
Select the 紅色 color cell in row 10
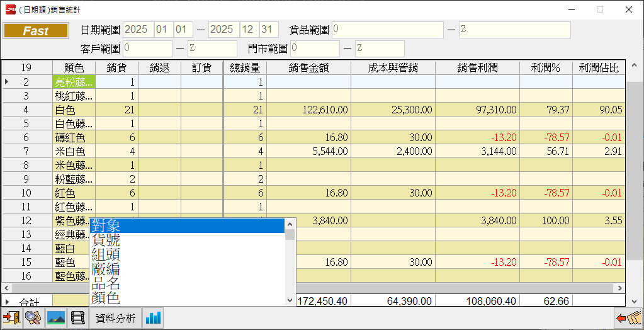click(x=74, y=193)
